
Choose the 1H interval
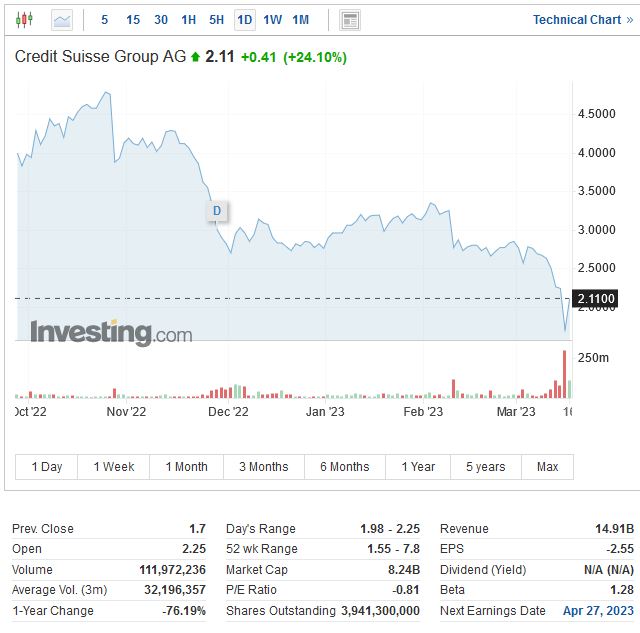tap(189, 19)
